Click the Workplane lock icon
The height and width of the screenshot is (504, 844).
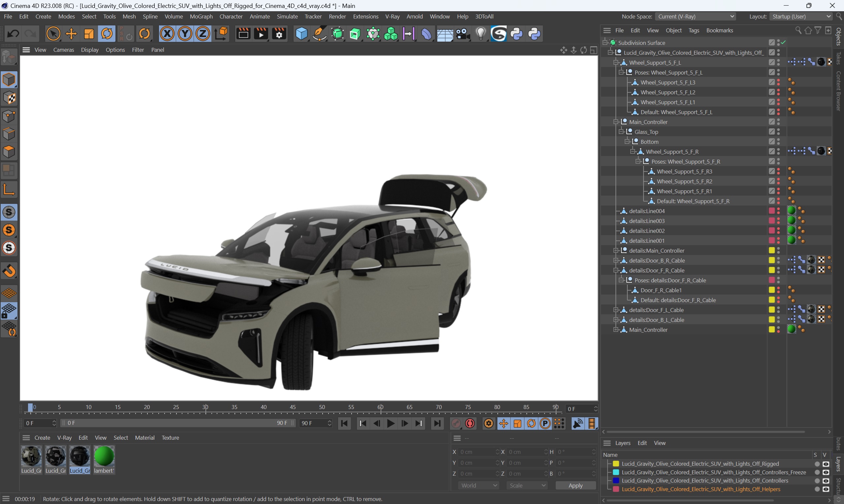9,311
